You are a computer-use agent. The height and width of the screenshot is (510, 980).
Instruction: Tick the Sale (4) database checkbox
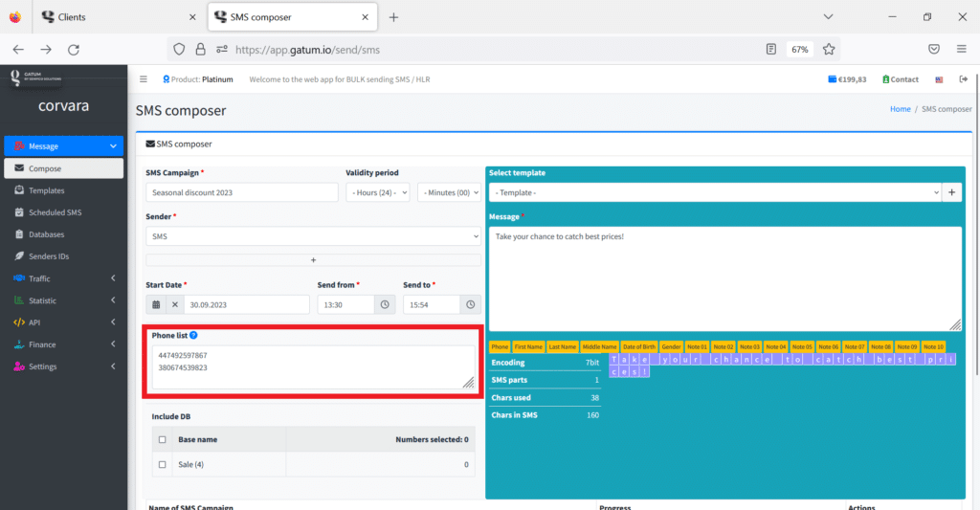pyautogui.click(x=162, y=464)
